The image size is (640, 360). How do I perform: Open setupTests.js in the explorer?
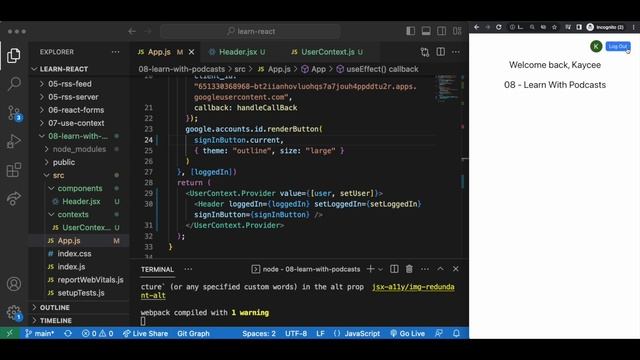click(80, 293)
